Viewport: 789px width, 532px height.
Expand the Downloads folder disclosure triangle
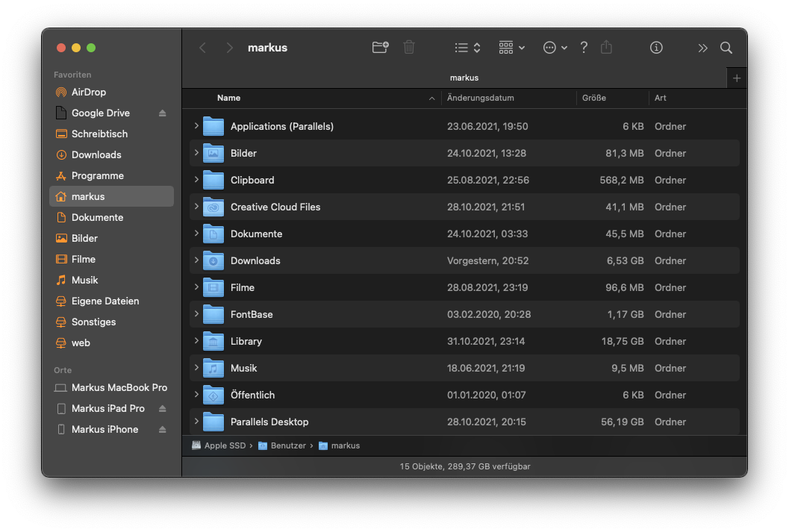pos(196,260)
